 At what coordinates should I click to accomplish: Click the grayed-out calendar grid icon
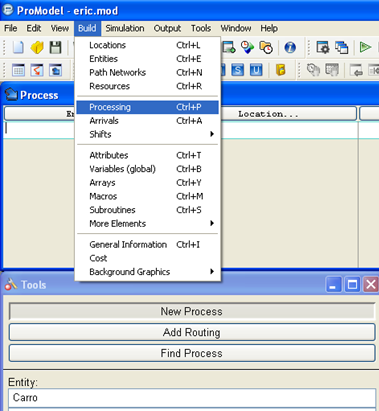pyautogui.click(x=332, y=70)
